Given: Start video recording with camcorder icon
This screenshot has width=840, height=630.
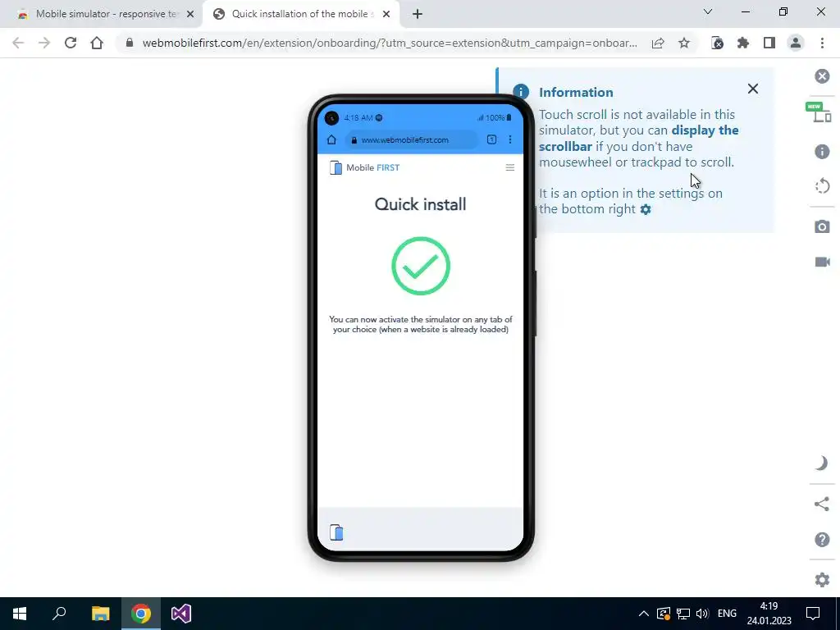Looking at the screenshot, I should coord(822,262).
